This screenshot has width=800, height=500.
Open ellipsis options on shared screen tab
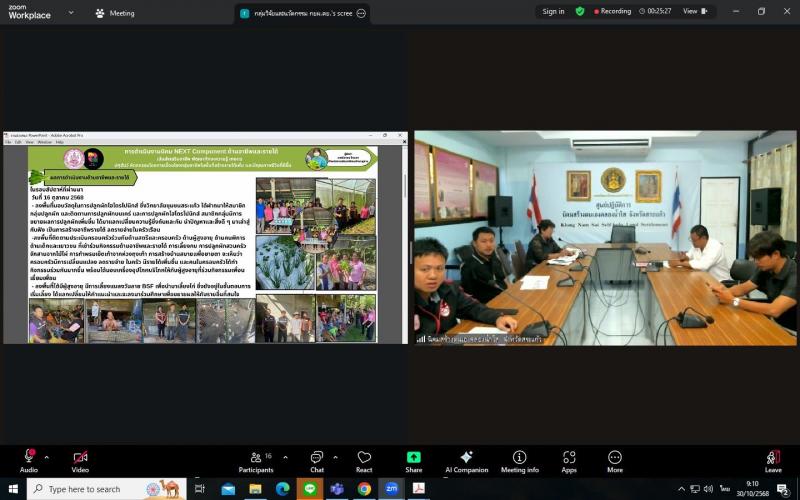pos(361,13)
